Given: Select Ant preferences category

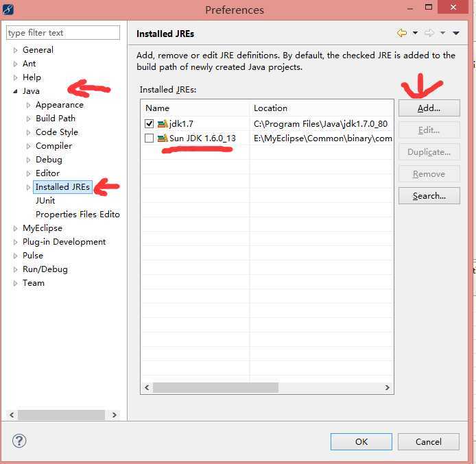Looking at the screenshot, I should pyautogui.click(x=29, y=64).
